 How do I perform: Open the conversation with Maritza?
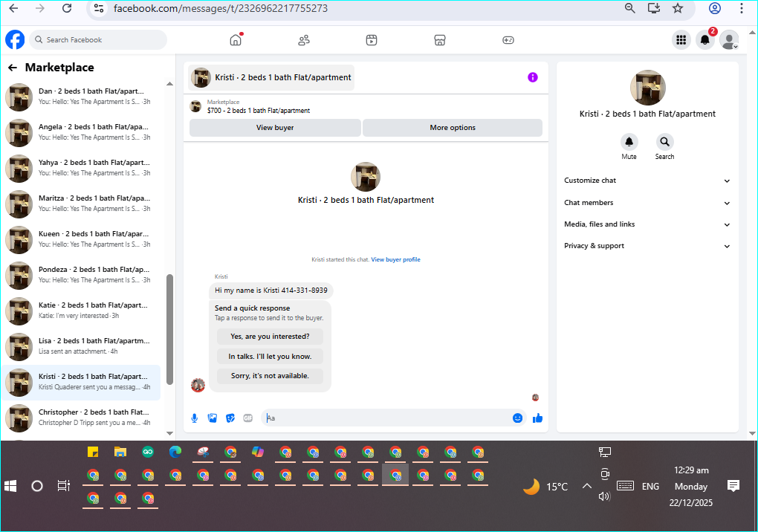click(x=81, y=204)
